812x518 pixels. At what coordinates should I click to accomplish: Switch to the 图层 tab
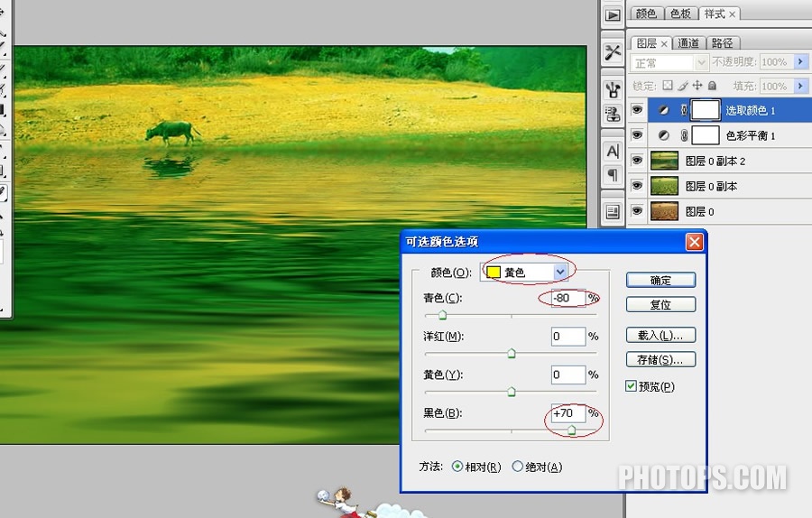[x=647, y=43]
